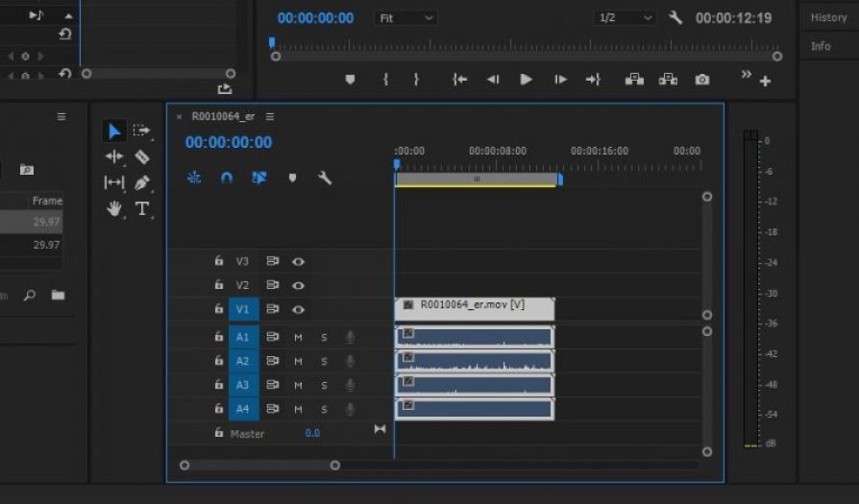Toggle lock on A2 track
The height and width of the screenshot is (504, 859).
[218, 360]
